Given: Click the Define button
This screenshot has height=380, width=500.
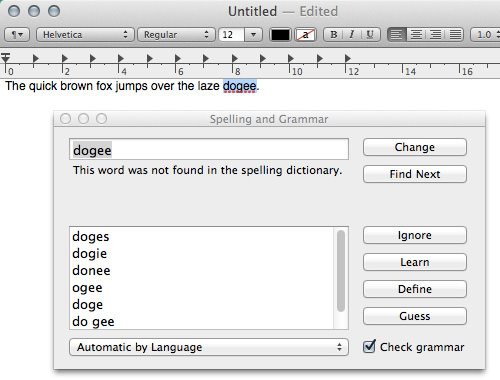Looking at the screenshot, I should [415, 289].
